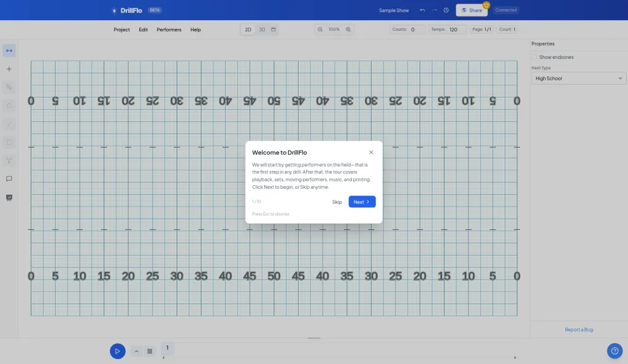Click the window layout icon beside 3D
Screen dimensions: 628x364
[274, 29]
